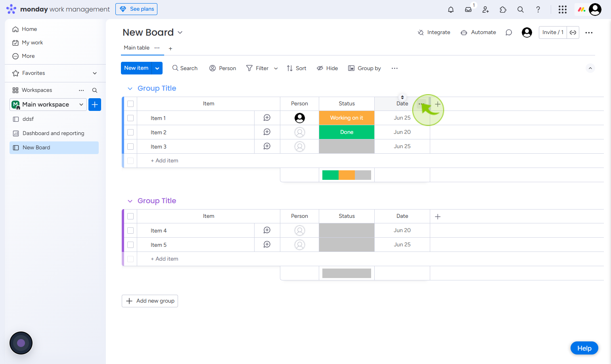
Task: Click the top bar search magnifier
Action: tap(521, 10)
